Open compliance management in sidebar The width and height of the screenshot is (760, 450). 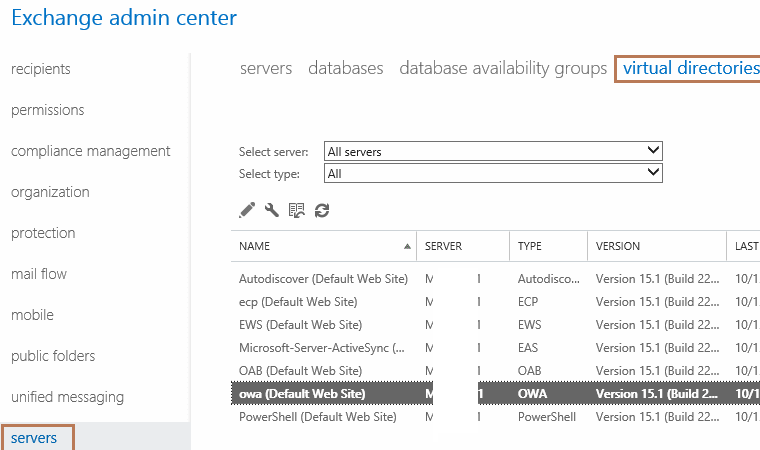point(91,151)
